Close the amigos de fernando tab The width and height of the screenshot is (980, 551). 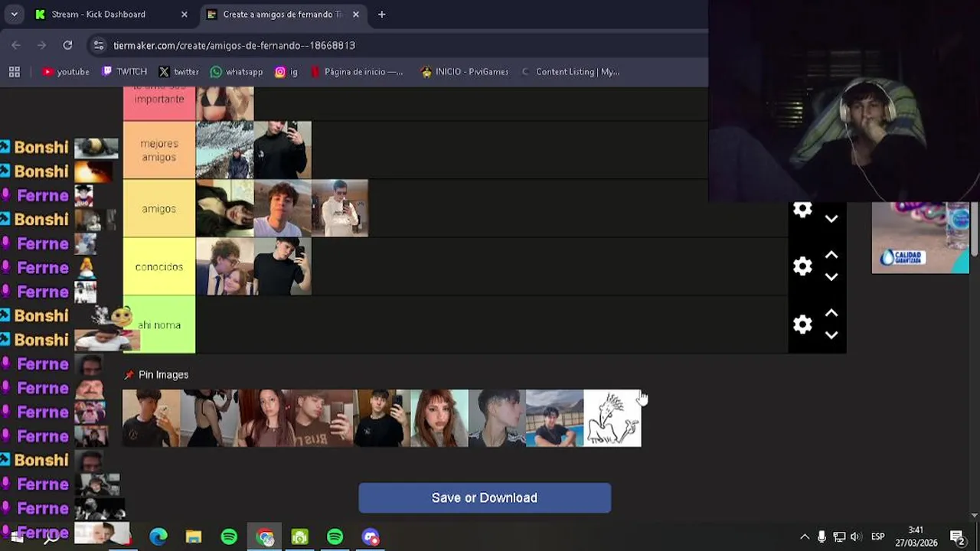tap(355, 14)
